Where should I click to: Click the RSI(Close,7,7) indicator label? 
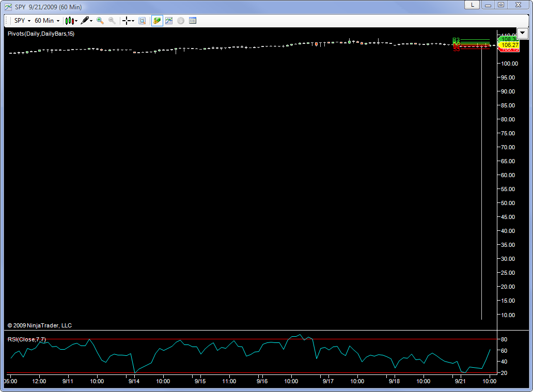pyautogui.click(x=26, y=339)
